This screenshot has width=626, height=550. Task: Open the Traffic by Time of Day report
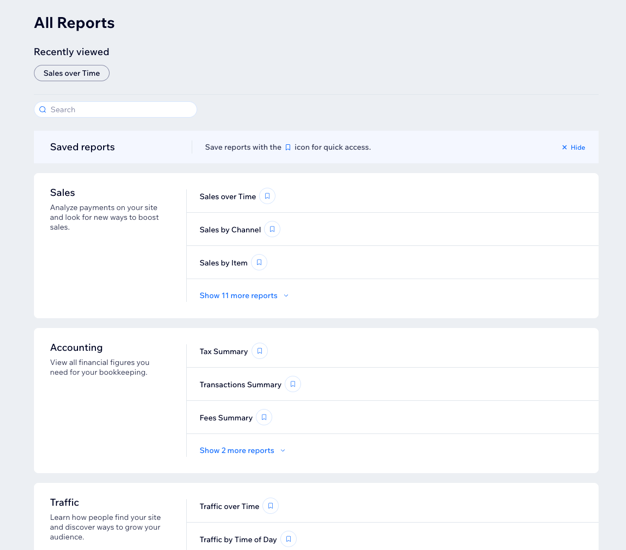(238, 540)
